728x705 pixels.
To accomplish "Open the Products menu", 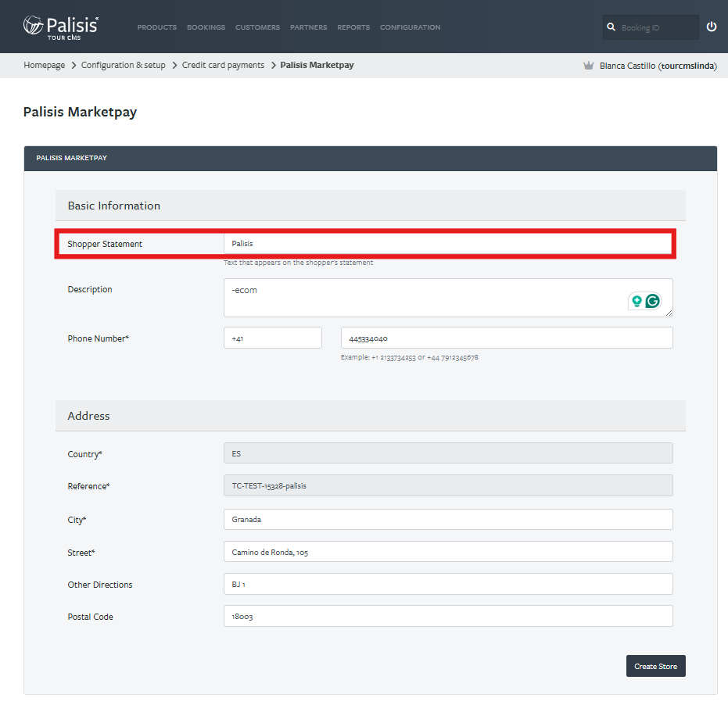I will coord(157,27).
